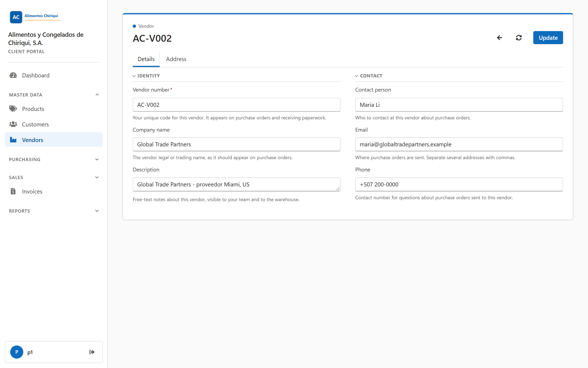Click the Description text area
This screenshot has height=368, width=588.
coord(236,185)
